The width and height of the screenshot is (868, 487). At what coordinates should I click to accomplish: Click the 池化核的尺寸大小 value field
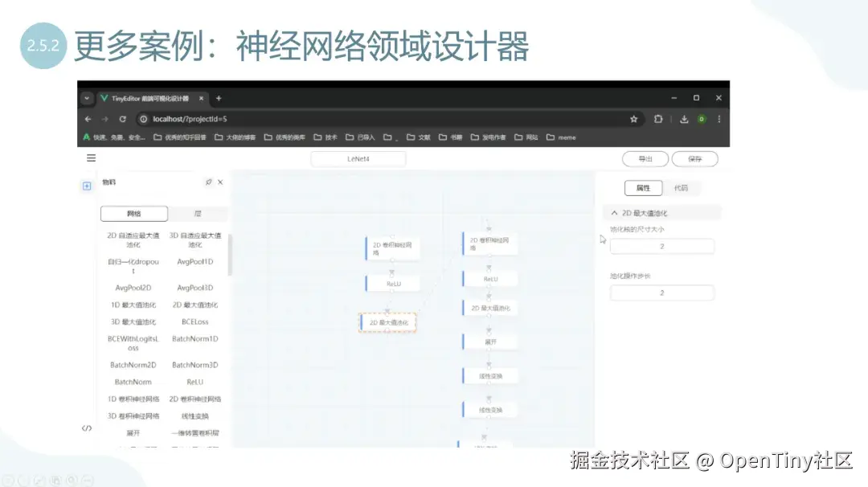point(661,246)
